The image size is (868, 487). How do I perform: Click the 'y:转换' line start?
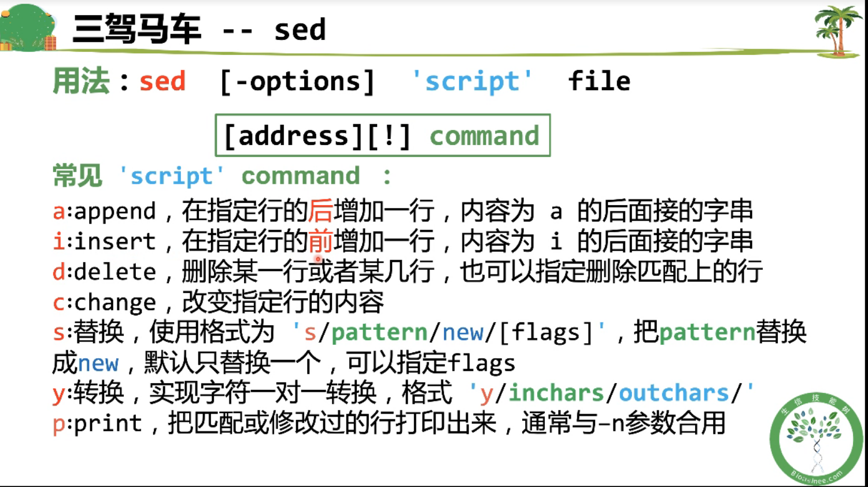pyautogui.click(x=88, y=393)
